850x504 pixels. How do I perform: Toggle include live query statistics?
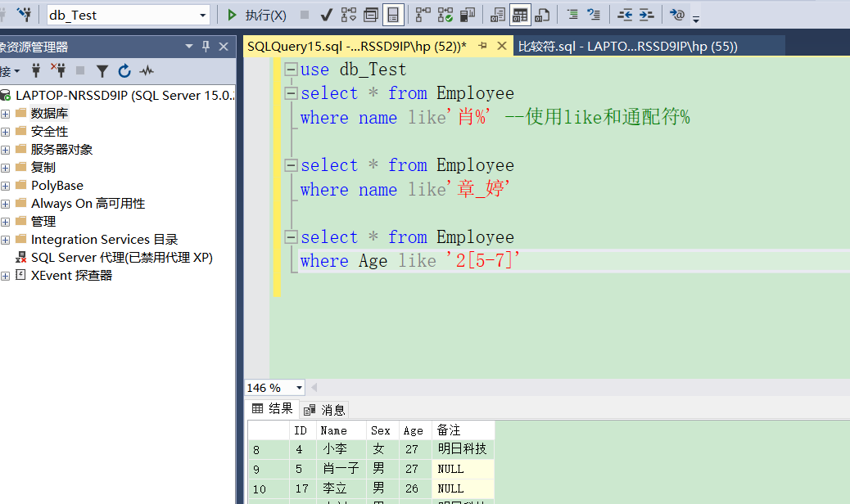(x=445, y=16)
